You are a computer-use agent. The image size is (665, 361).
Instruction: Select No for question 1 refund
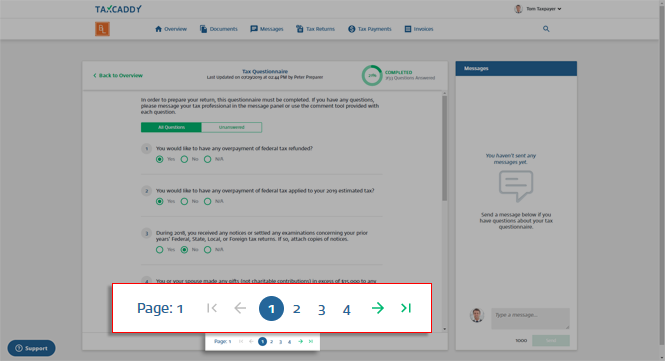click(x=184, y=159)
